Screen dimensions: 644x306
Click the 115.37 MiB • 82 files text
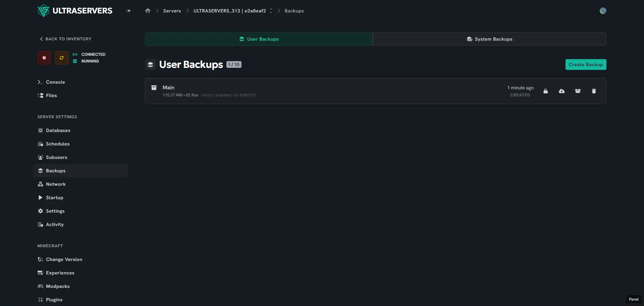pos(180,95)
